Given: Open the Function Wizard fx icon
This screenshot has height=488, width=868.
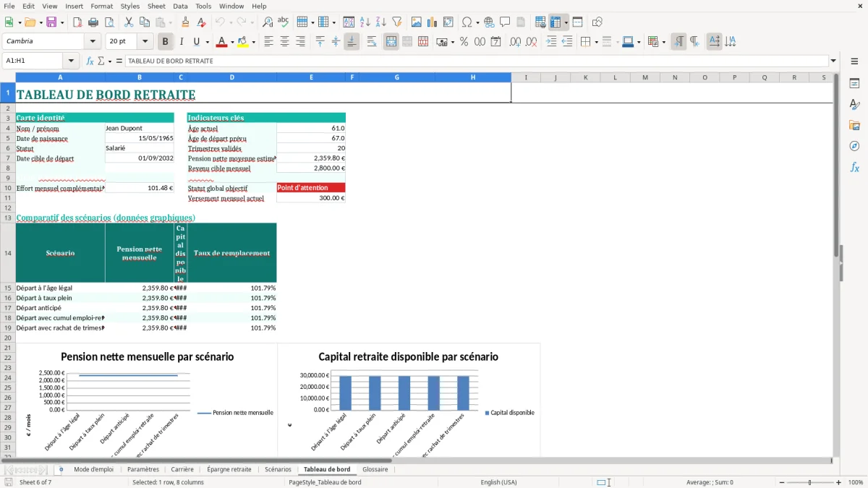Looking at the screenshot, I should point(90,61).
